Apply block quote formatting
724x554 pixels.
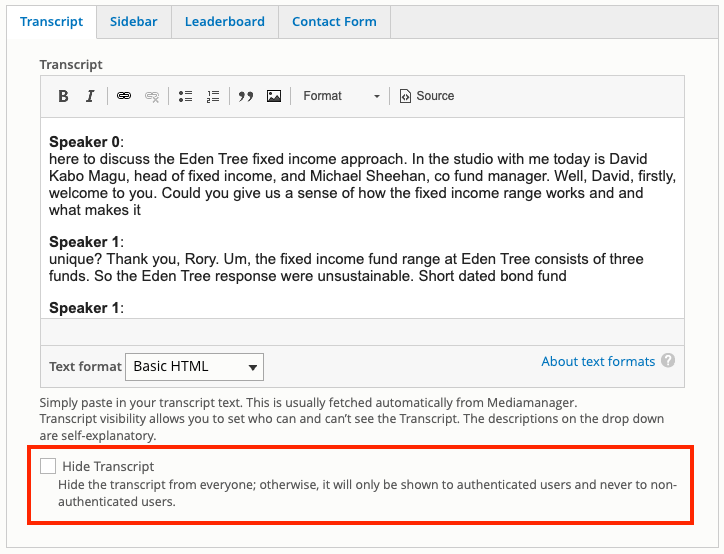[x=246, y=96]
